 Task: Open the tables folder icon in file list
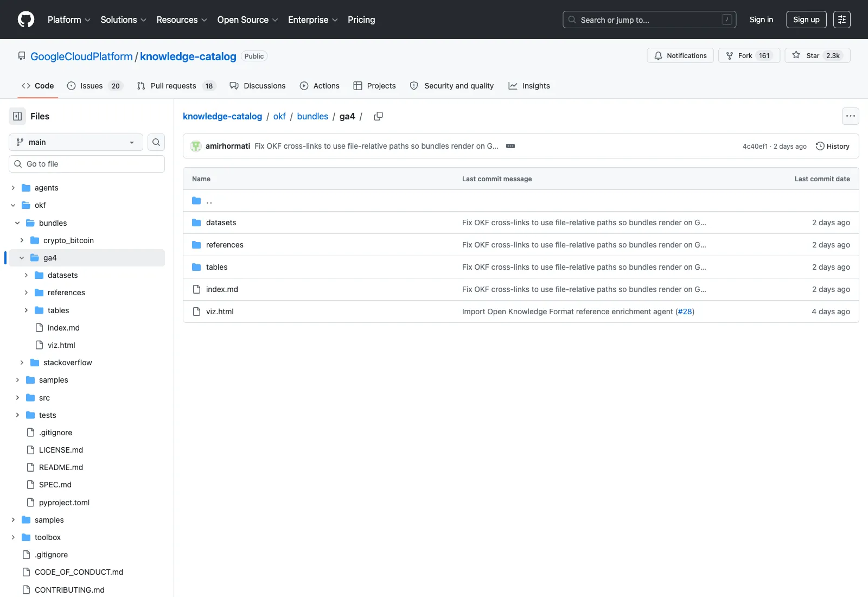coord(196,267)
